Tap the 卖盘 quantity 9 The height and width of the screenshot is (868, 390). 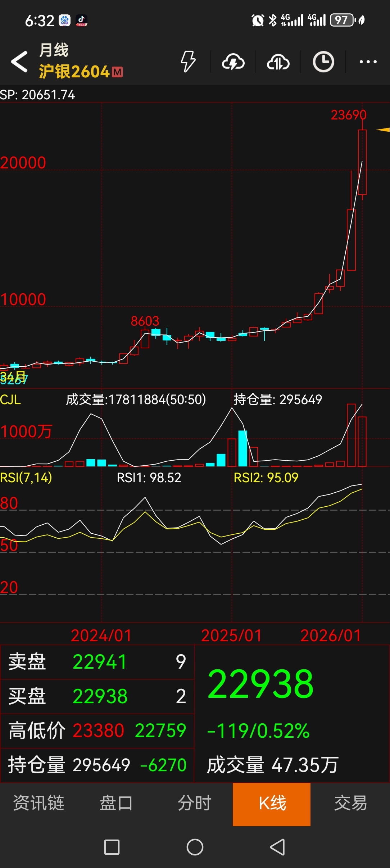pyautogui.click(x=181, y=661)
